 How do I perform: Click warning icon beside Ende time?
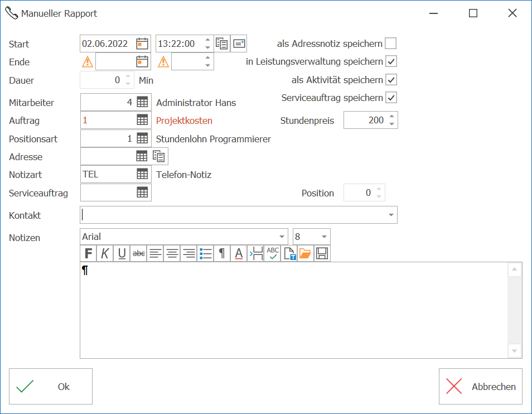click(163, 62)
